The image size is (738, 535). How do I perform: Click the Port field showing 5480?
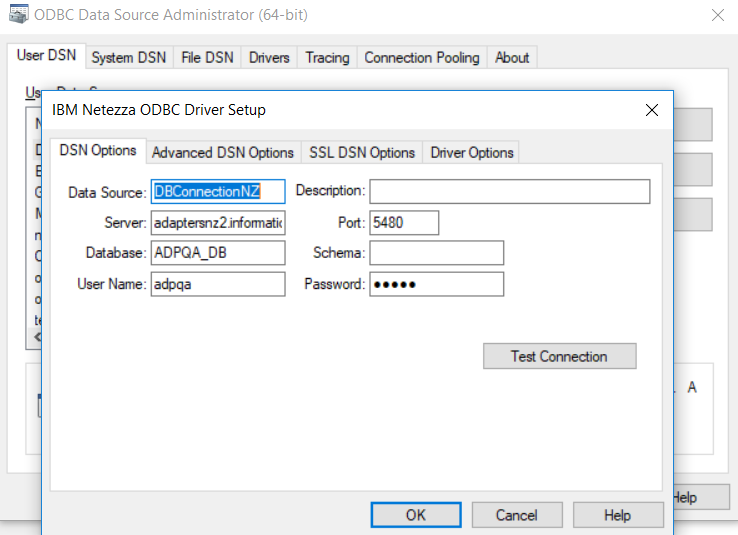click(404, 223)
